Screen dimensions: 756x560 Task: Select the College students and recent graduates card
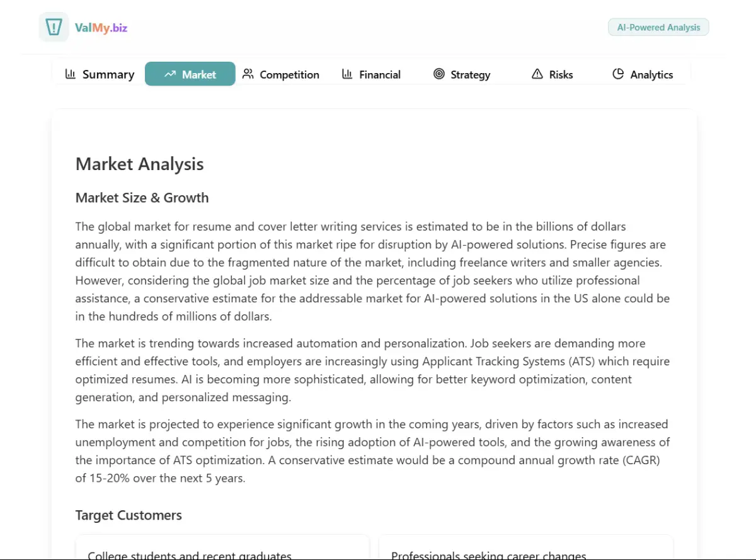(222, 549)
